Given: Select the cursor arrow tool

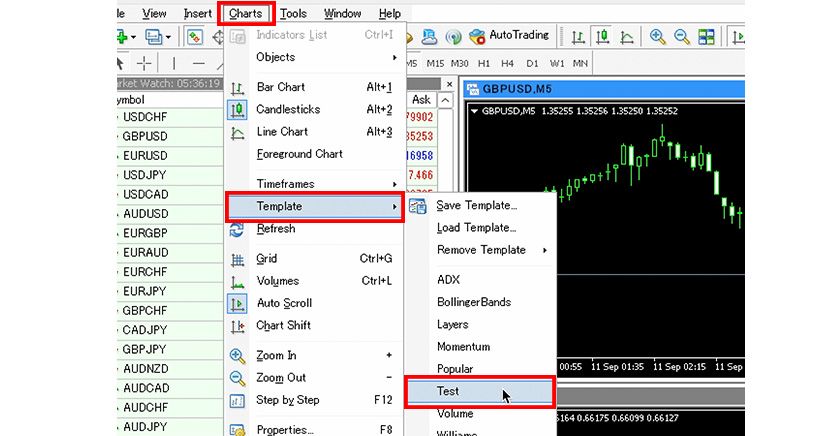Looking at the screenshot, I should coord(121,63).
